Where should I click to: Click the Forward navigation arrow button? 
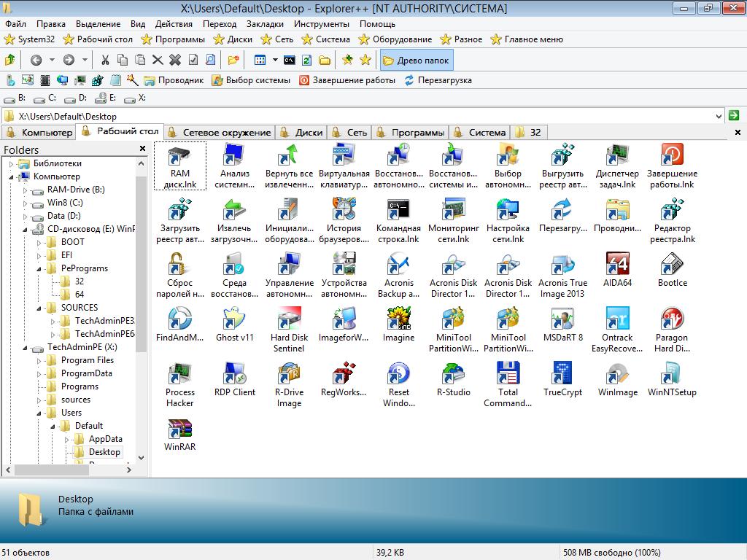[x=69, y=60]
